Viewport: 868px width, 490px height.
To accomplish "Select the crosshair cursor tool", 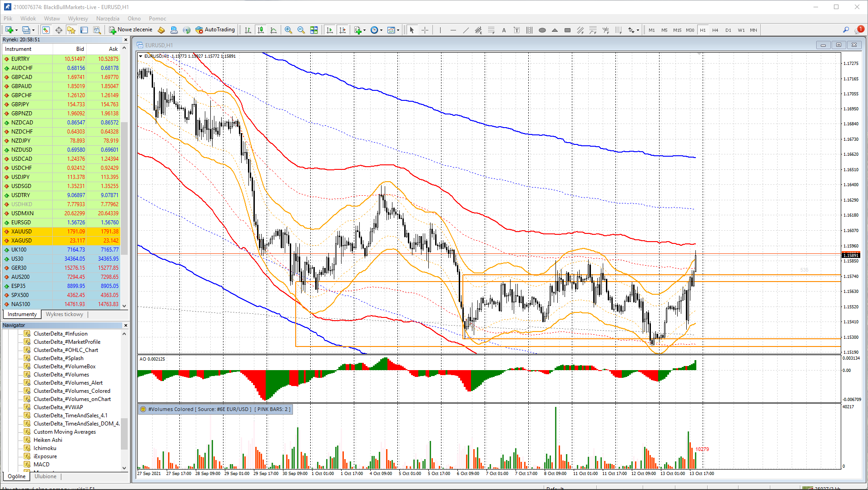I will pos(425,30).
